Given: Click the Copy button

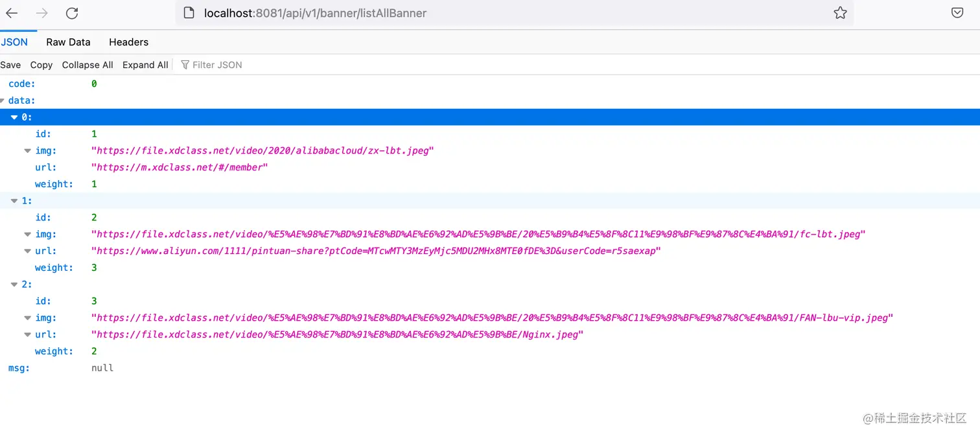Looking at the screenshot, I should pyautogui.click(x=41, y=65).
